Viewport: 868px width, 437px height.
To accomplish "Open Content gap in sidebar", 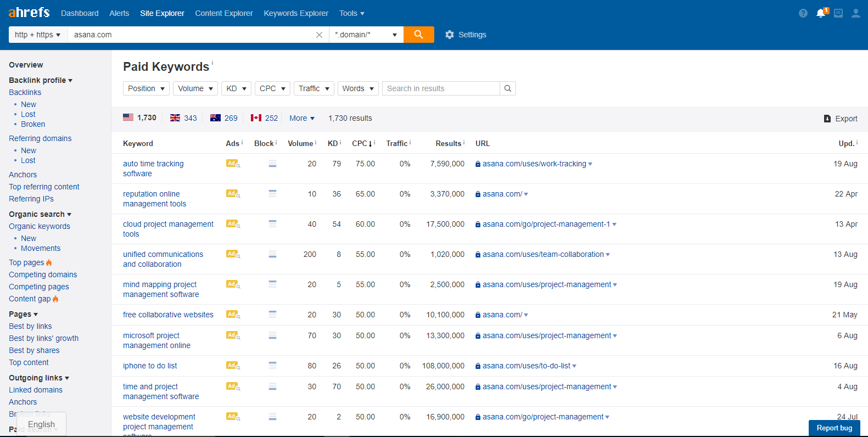I will point(30,299).
